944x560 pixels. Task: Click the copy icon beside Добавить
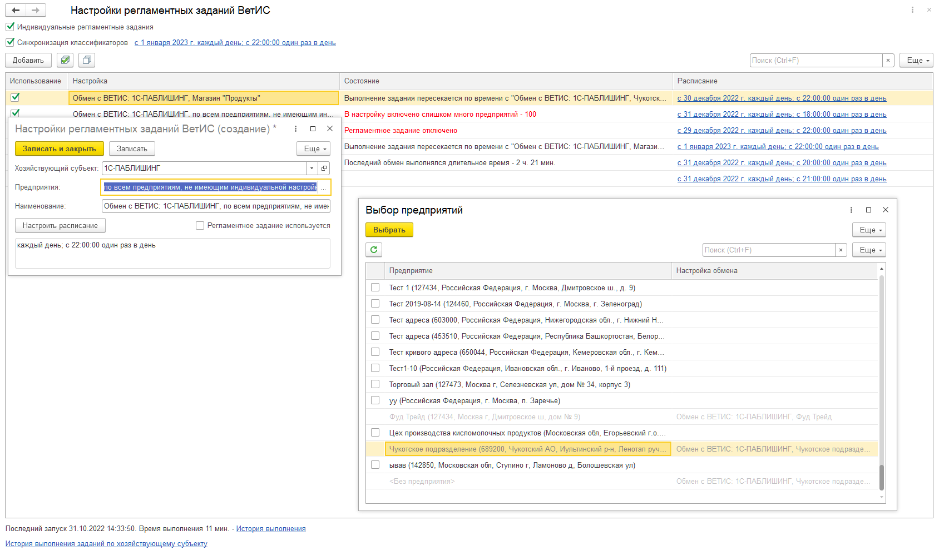click(x=87, y=60)
